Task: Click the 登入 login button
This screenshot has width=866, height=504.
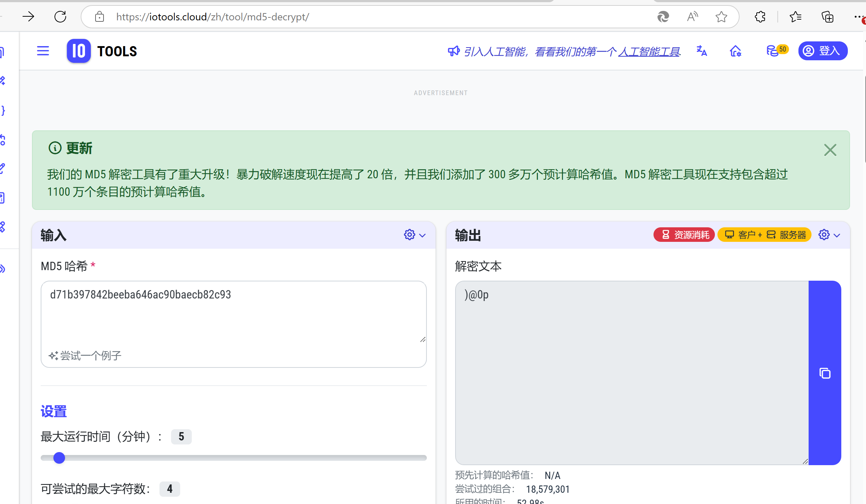Action: 822,51
